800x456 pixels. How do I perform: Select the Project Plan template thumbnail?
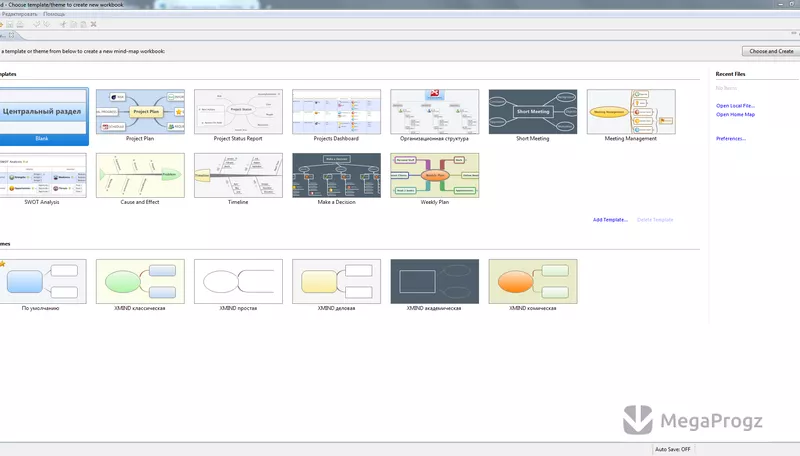[x=140, y=112]
